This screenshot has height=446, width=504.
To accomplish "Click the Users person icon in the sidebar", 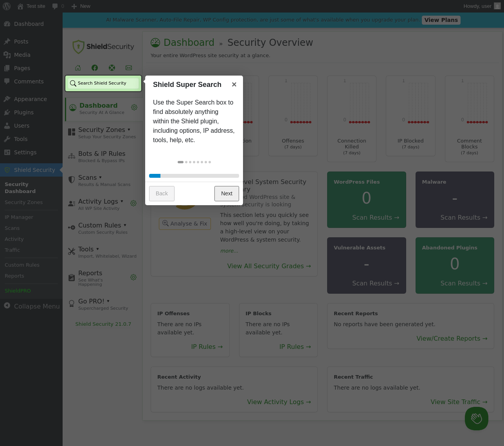I will pos(7,126).
